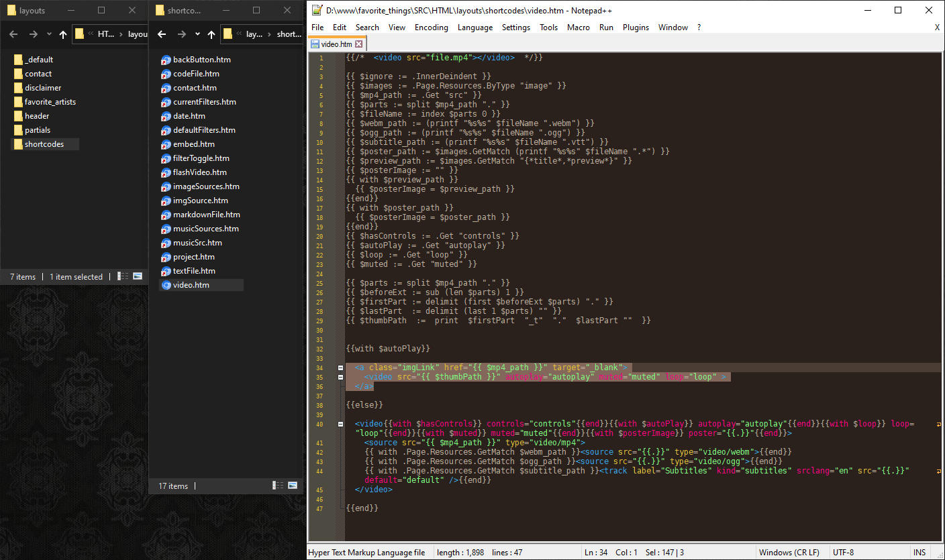Viewport: 945px width, 560px height.
Task: Click the Notepad++ icon in the title bar
Action: tap(317, 10)
